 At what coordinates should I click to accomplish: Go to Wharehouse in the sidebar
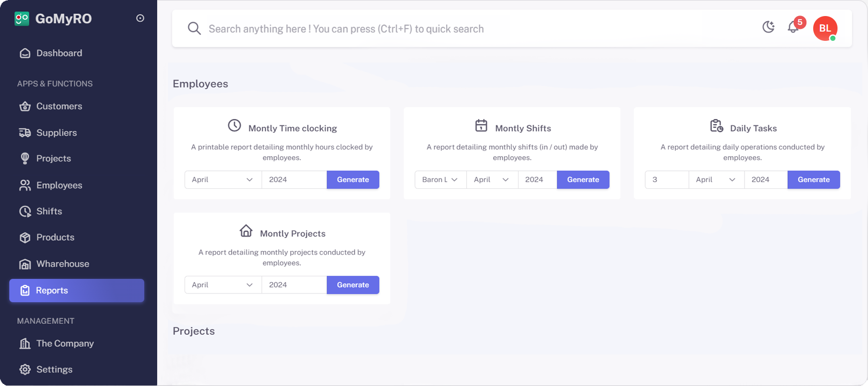pos(63,264)
